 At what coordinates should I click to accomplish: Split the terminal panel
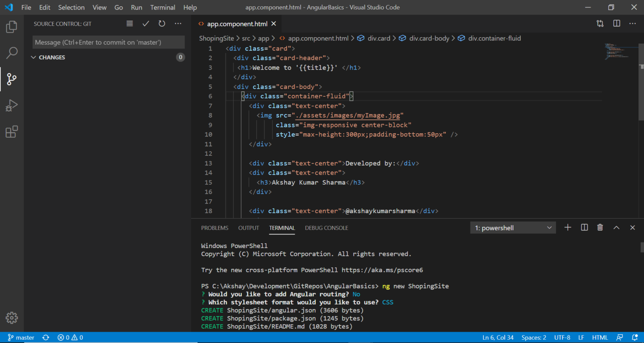[584, 227]
